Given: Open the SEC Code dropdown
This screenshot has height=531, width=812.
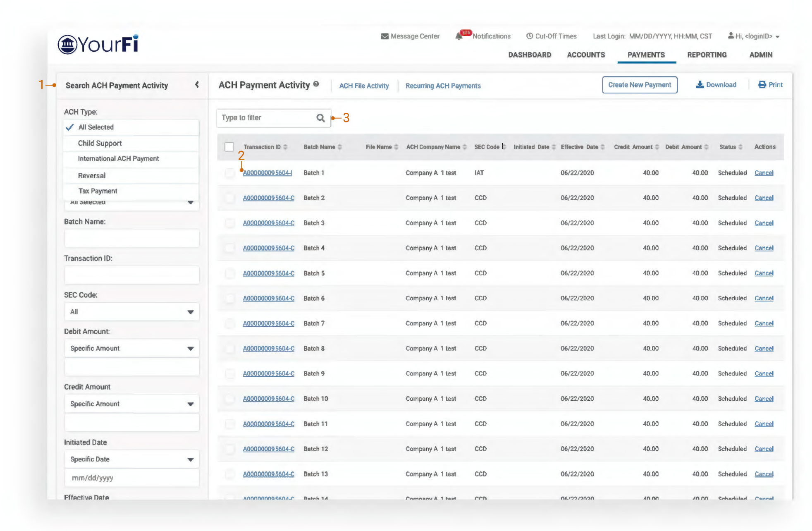Looking at the screenshot, I should tap(131, 312).
